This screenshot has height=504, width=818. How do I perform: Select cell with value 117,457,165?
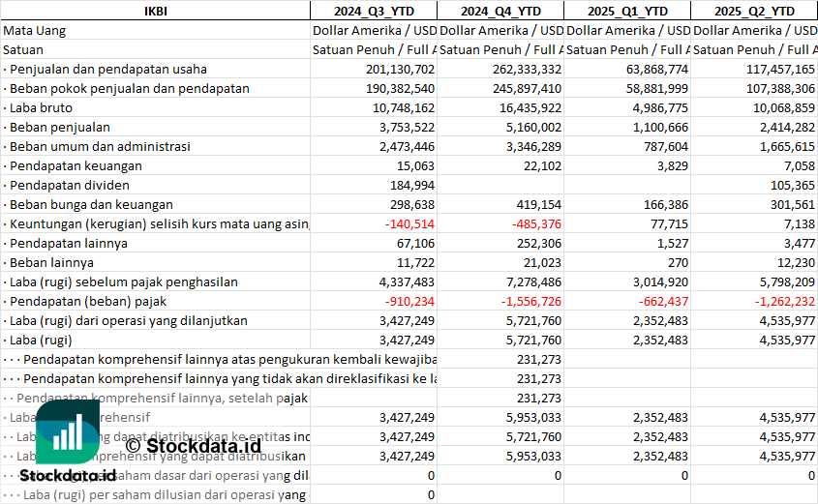point(754,69)
